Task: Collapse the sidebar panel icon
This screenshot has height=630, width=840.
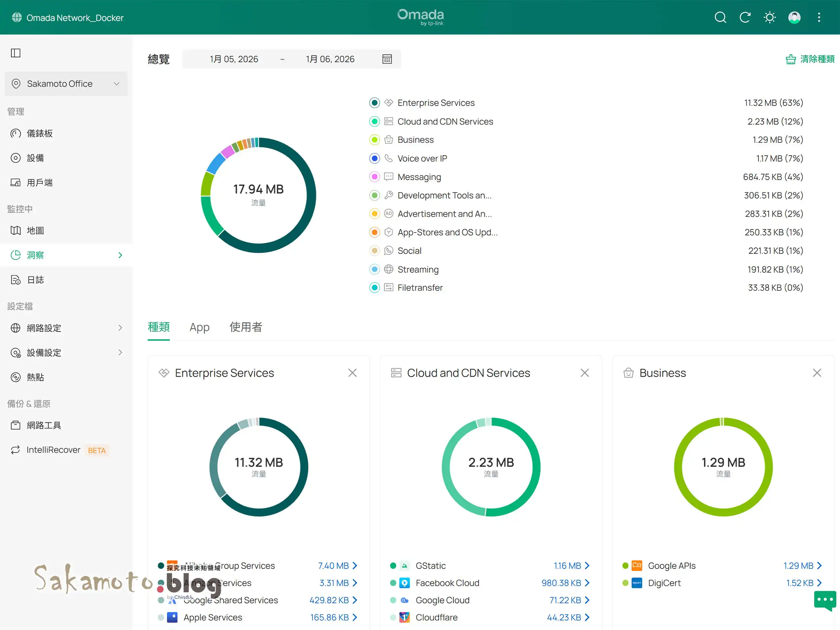Action: click(x=15, y=53)
